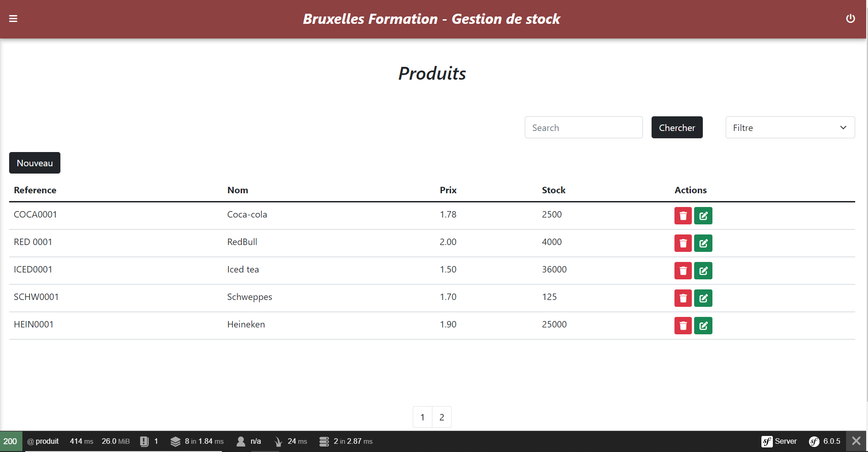Viewport: 868px width, 452px height.
Task: Click the power logout icon in the header
Action: tap(851, 18)
